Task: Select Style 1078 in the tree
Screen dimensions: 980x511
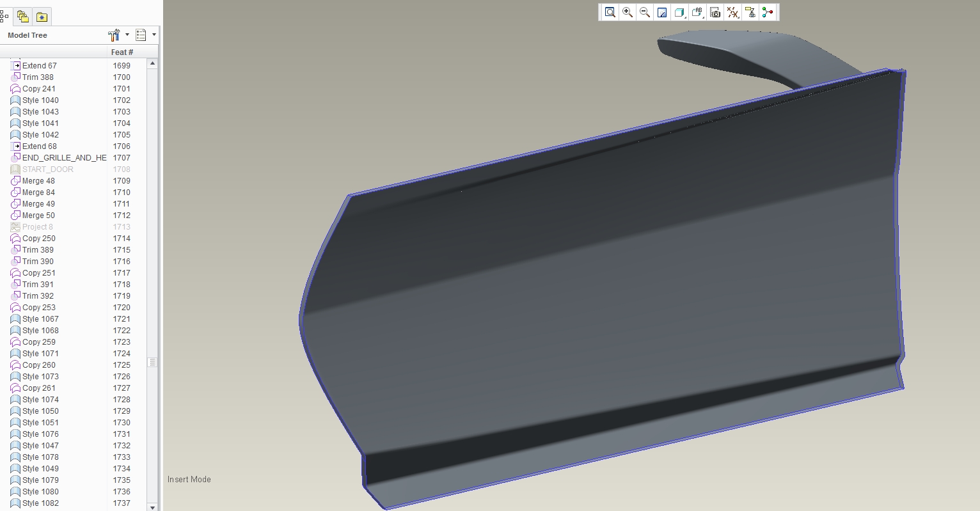Action: click(x=40, y=457)
